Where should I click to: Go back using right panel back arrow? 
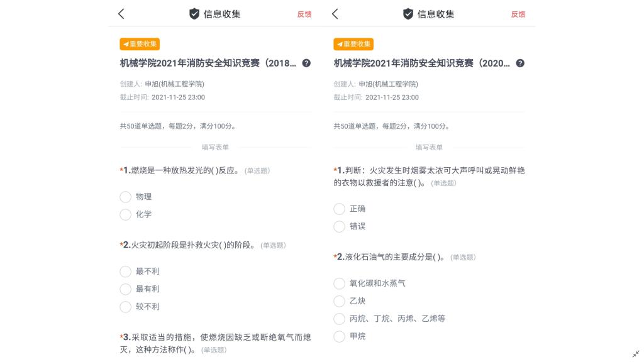coord(335,14)
